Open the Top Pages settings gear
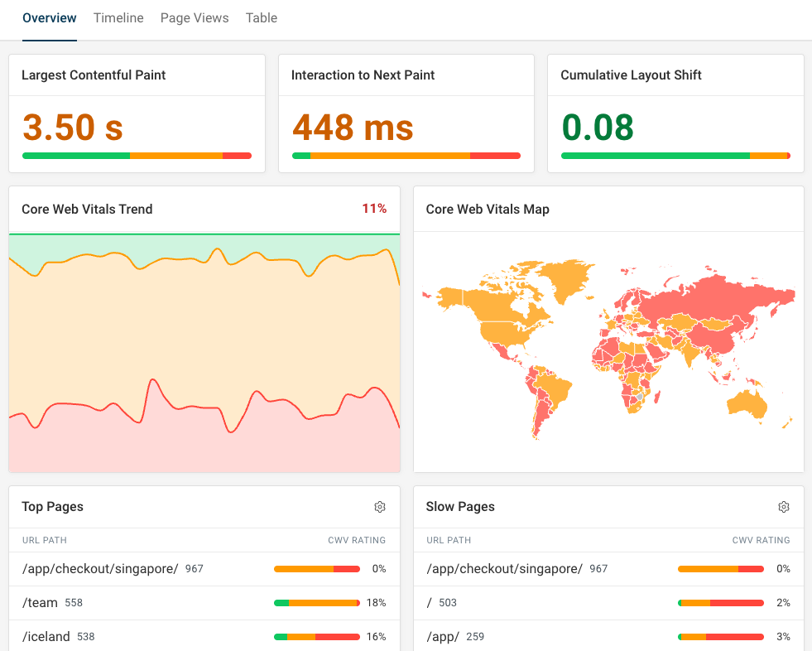The image size is (812, 651). 380,506
